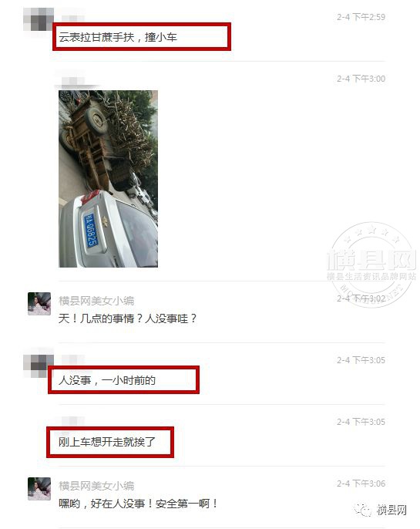Open the 横县网美女小编 name on the 3:02 message
Screen dimensions: 420x529
[96, 301]
